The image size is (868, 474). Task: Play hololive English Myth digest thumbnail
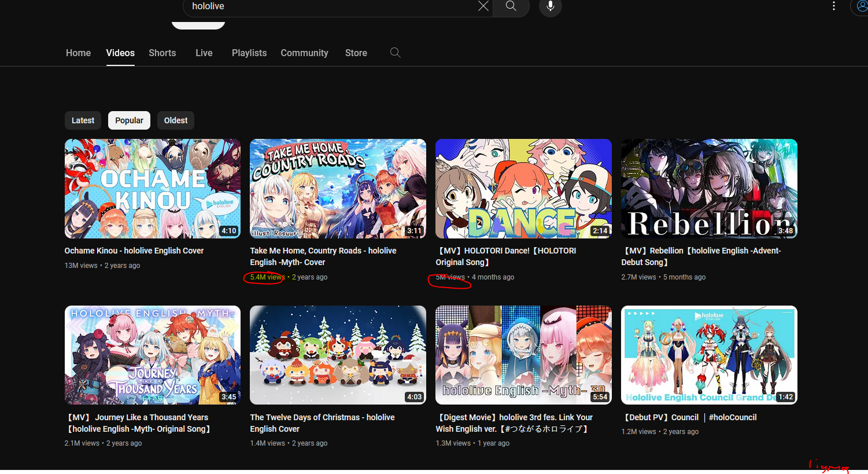(523, 355)
